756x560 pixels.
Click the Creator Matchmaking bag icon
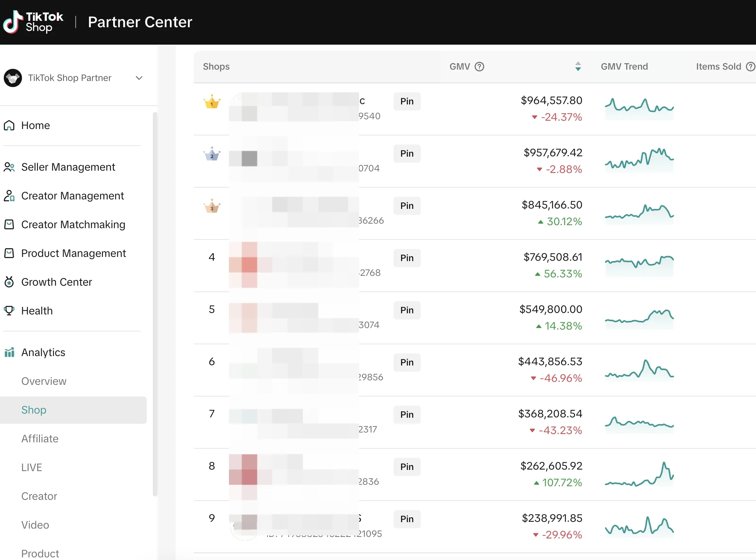click(9, 225)
